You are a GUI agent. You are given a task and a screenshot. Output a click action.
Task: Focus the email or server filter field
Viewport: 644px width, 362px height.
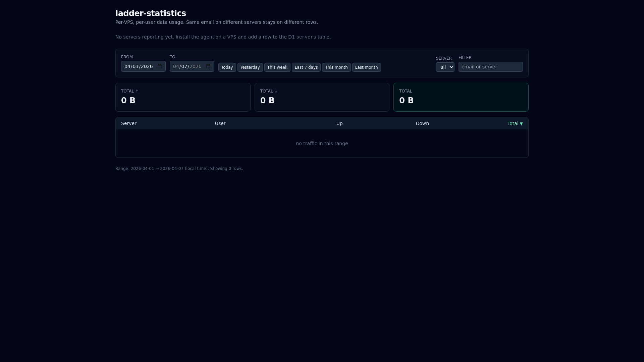pyautogui.click(x=491, y=67)
